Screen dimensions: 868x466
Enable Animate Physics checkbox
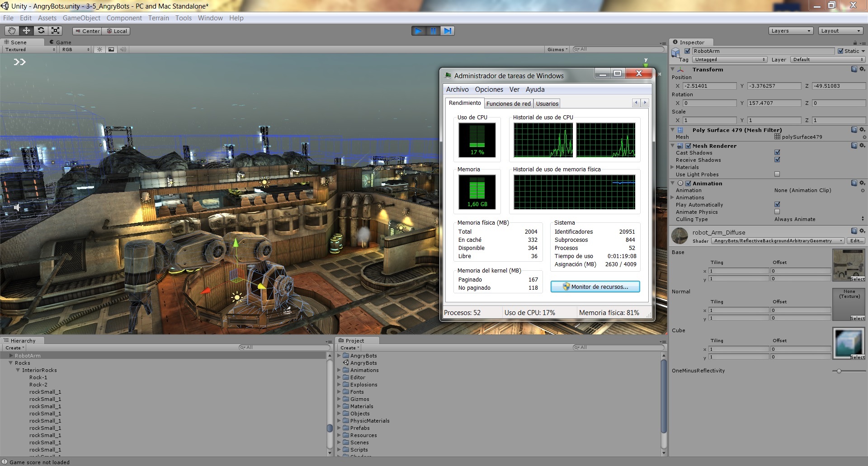(x=777, y=212)
